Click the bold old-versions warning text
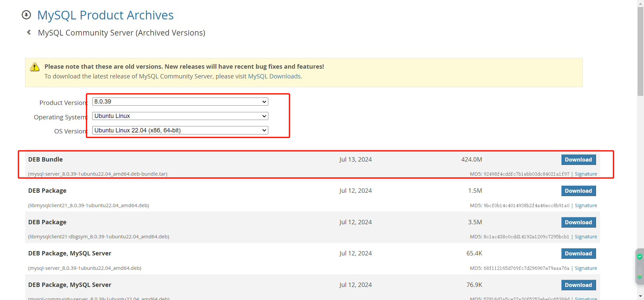The image size is (644, 300). [x=184, y=67]
